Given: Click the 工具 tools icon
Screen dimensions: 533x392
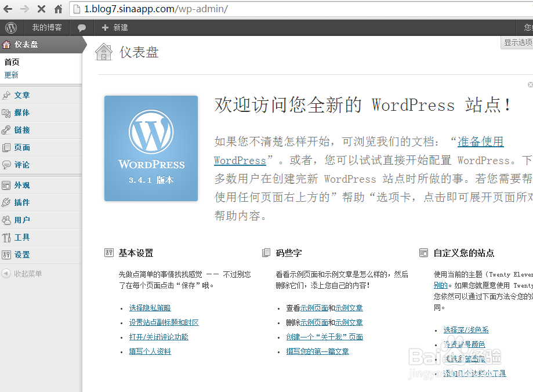Looking at the screenshot, I should click(6, 238).
